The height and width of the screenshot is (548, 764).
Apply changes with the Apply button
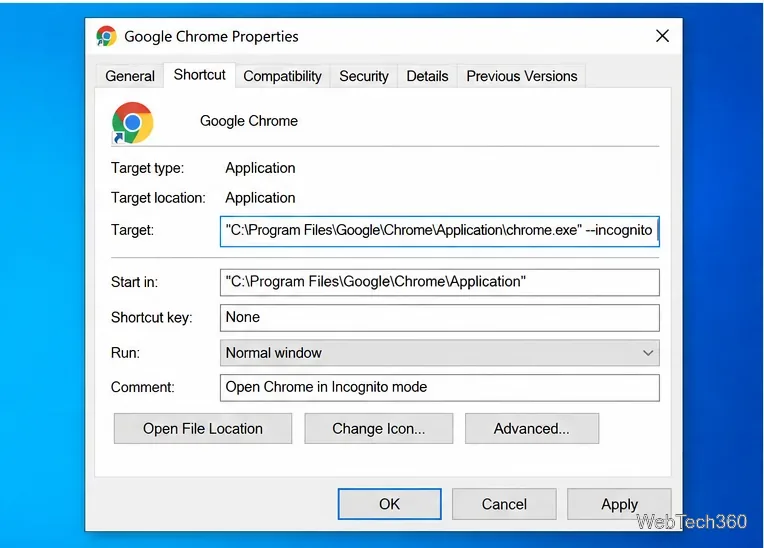click(619, 504)
